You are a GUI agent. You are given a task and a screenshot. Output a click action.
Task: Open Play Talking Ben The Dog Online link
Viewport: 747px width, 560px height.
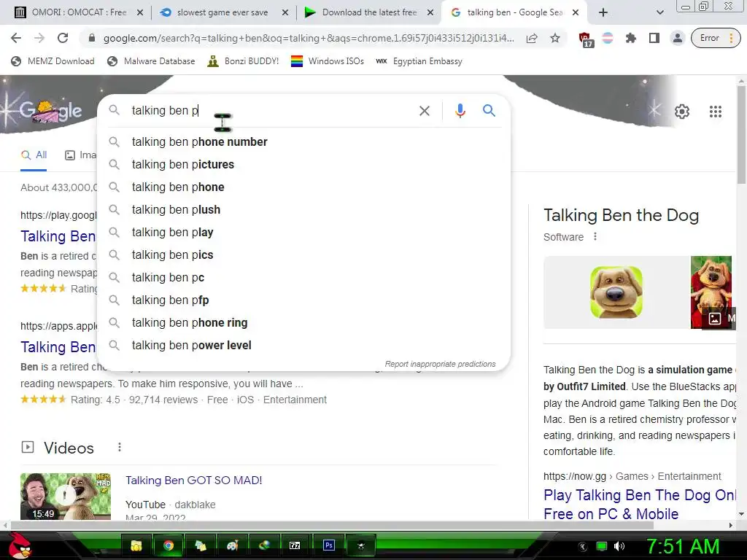639,505
